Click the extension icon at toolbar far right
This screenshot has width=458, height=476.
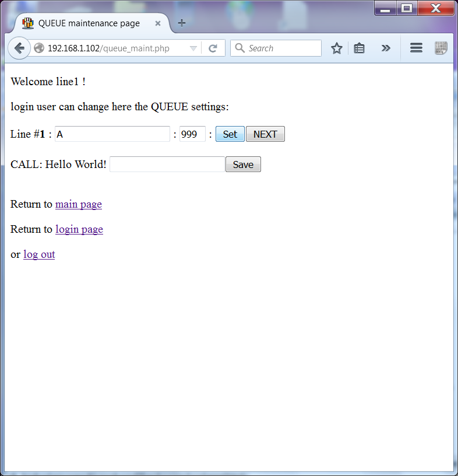(x=441, y=48)
